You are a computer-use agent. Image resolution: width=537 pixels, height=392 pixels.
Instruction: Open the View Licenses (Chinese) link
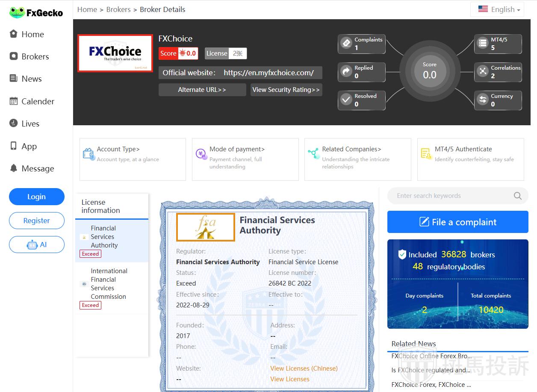point(304,368)
